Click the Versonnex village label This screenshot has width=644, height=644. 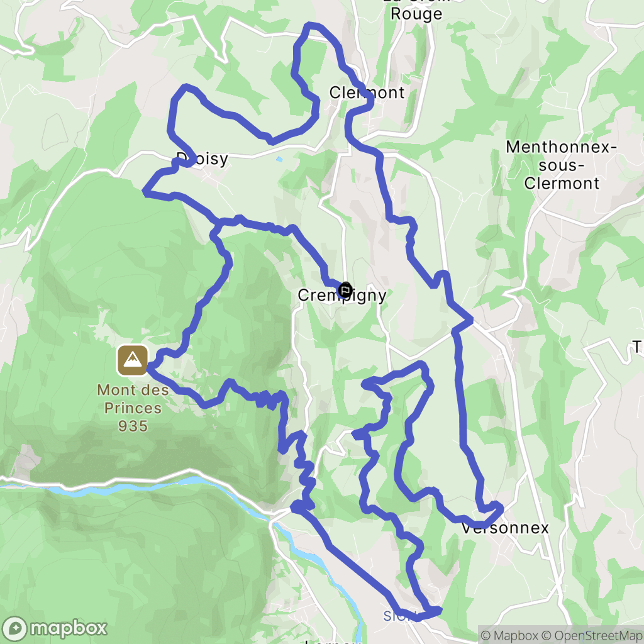pos(505,528)
